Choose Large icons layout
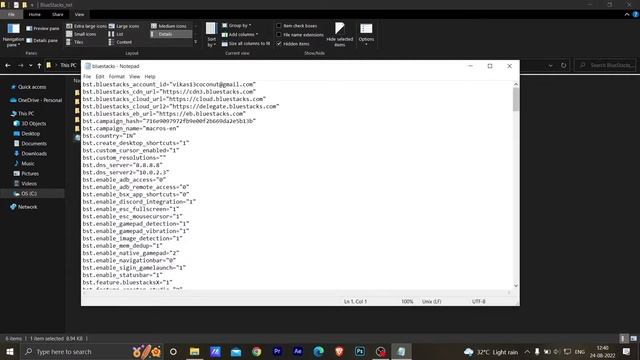 124,26
